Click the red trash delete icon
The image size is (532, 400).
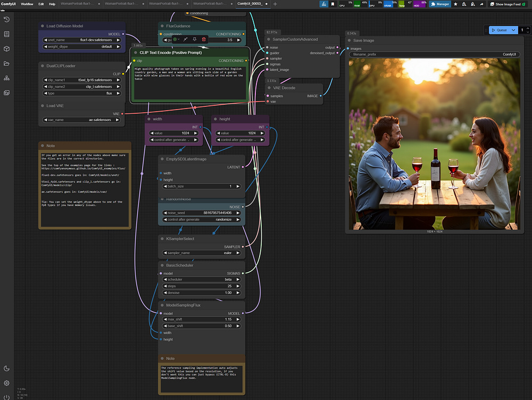tap(203, 39)
